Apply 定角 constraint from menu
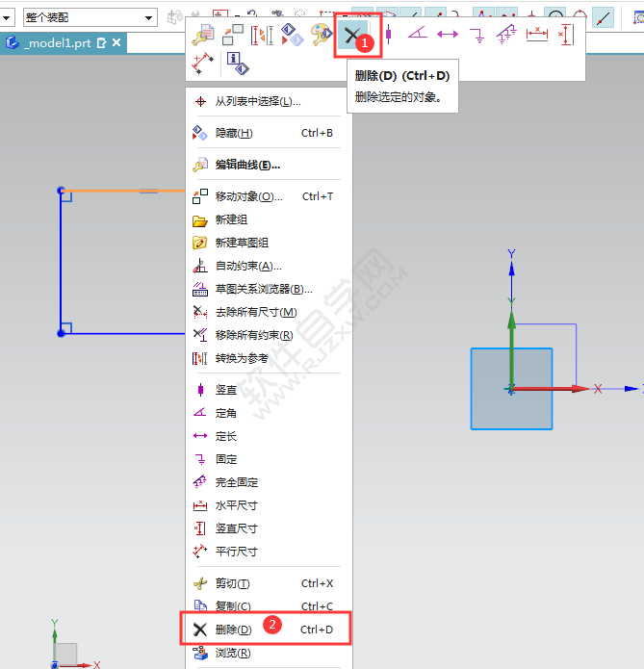The image size is (644, 669). (x=270, y=413)
